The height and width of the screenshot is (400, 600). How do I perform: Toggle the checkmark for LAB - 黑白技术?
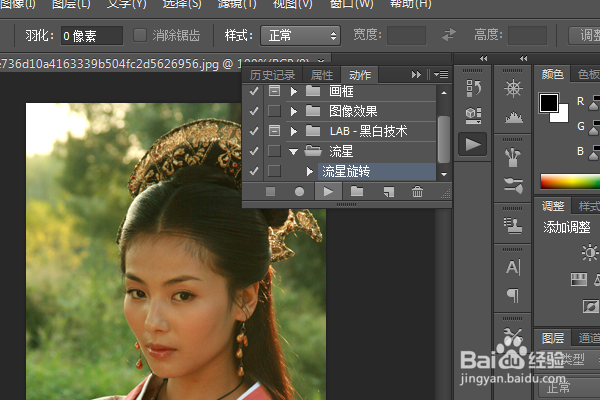pyautogui.click(x=254, y=131)
